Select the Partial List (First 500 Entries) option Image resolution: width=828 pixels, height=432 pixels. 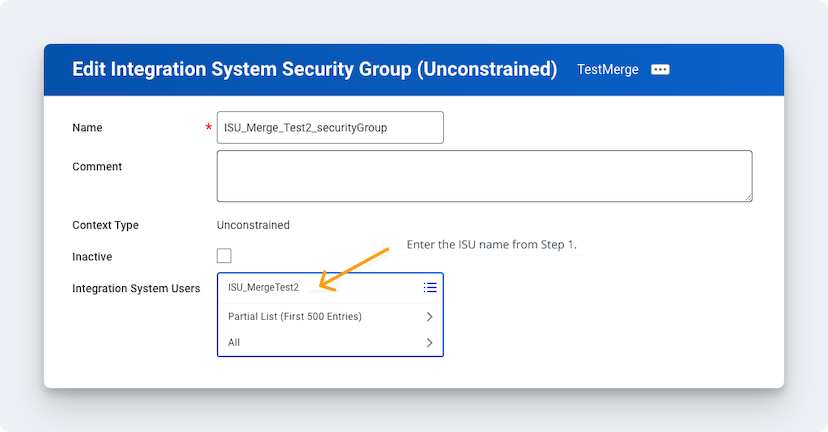(295, 317)
